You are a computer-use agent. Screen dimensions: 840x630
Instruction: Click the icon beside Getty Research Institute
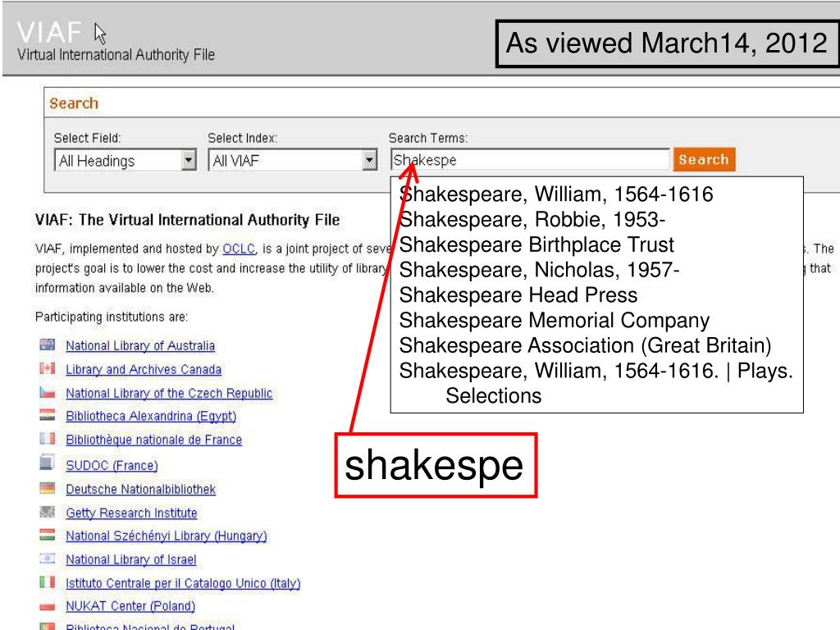[x=47, y=512]
